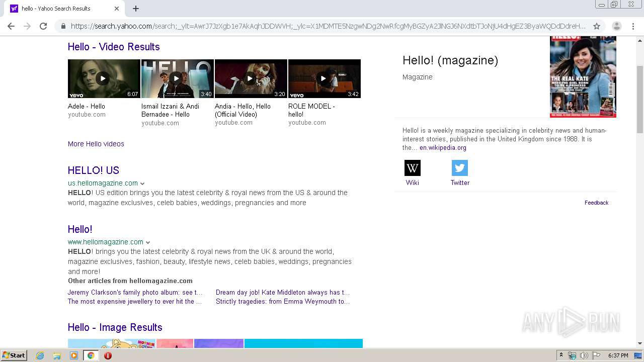Close the hello - Yahoo Search Results tab

click(x=117, y=9)
